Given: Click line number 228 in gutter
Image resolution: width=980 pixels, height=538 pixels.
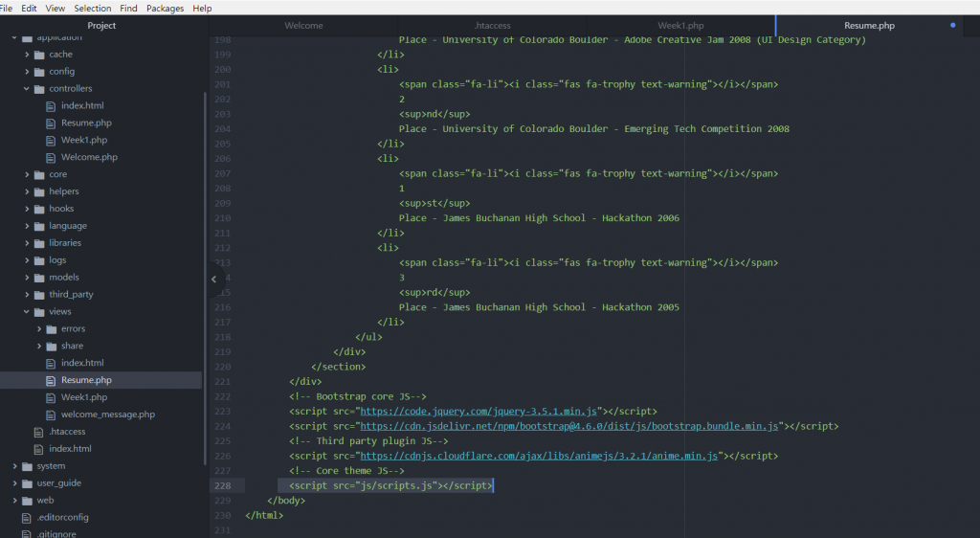Looking at the screenshot, I should coord(222,485).
